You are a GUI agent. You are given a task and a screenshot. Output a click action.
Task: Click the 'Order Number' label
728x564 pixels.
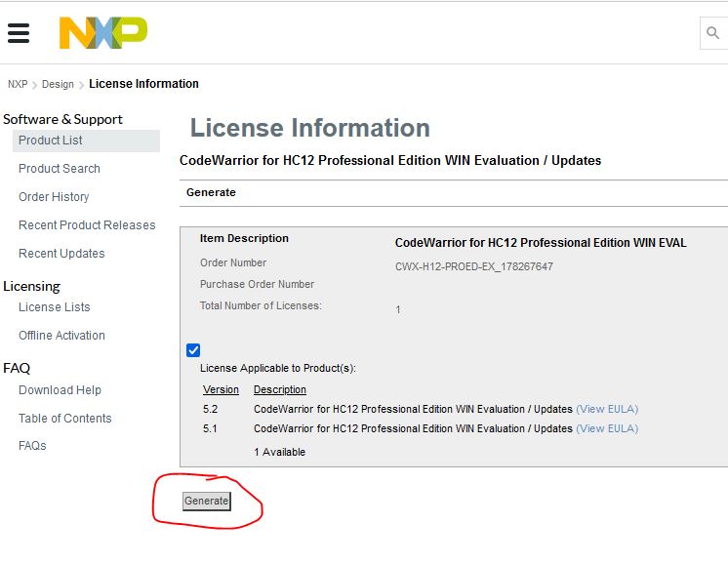point(233,262)
